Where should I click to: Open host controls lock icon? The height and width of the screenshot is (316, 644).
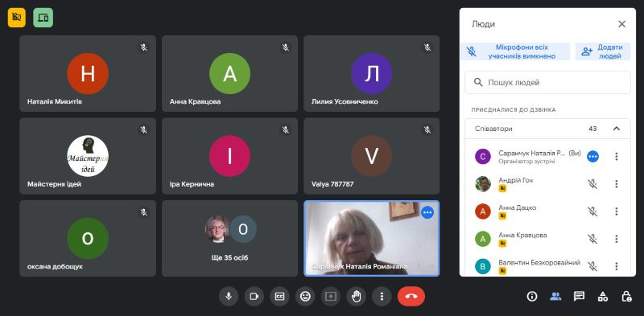coord(626,297)
